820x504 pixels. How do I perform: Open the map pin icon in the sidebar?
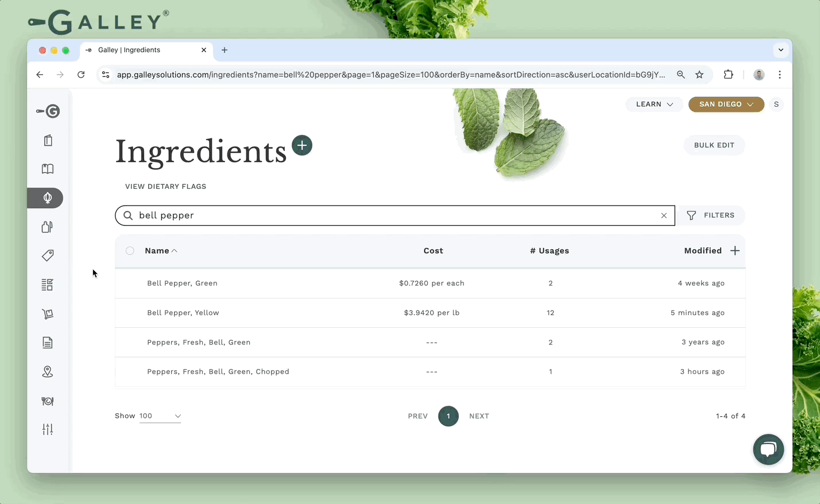[x=48, y=372]
